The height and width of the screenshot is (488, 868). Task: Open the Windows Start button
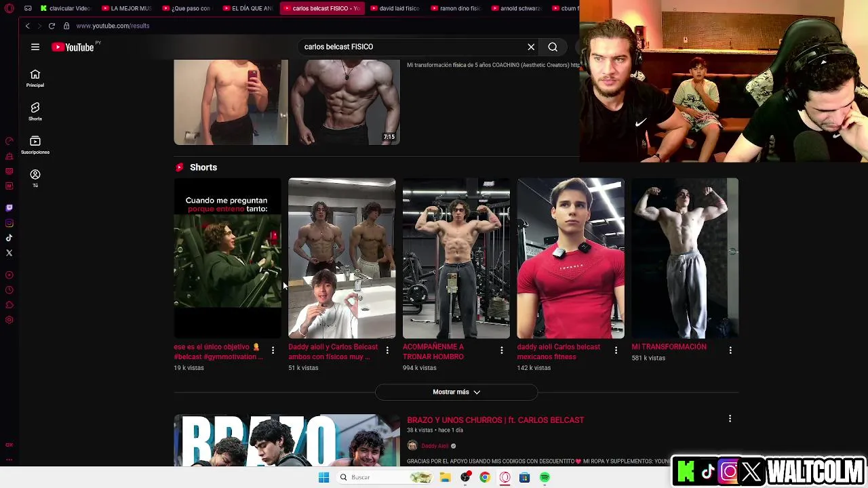point(324,477)
